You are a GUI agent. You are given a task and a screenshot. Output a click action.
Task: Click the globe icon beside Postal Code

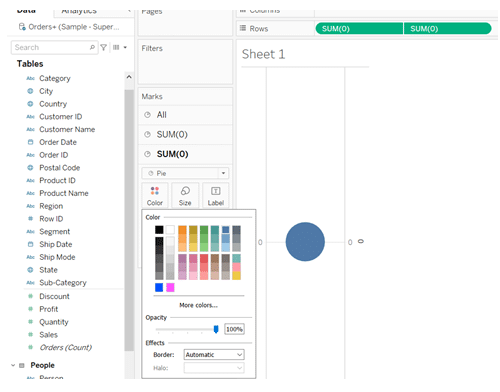pyautogui.click(x=30, y=168)
